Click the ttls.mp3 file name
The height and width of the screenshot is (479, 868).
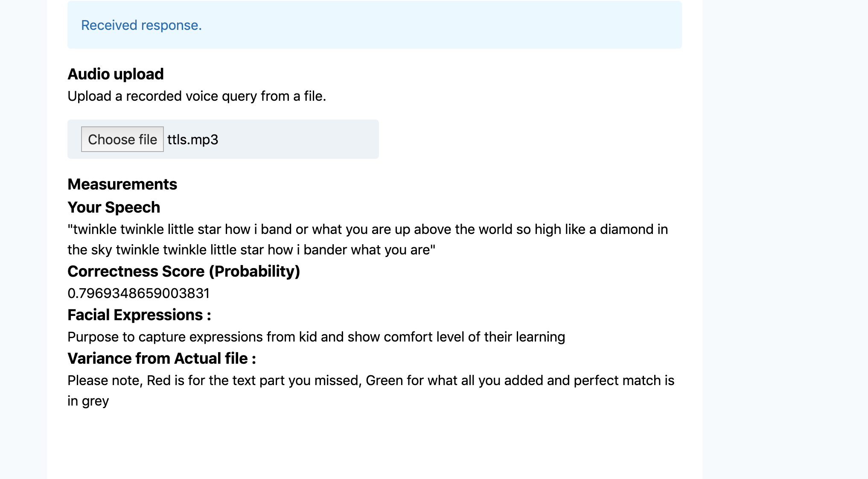pos(193,140)
